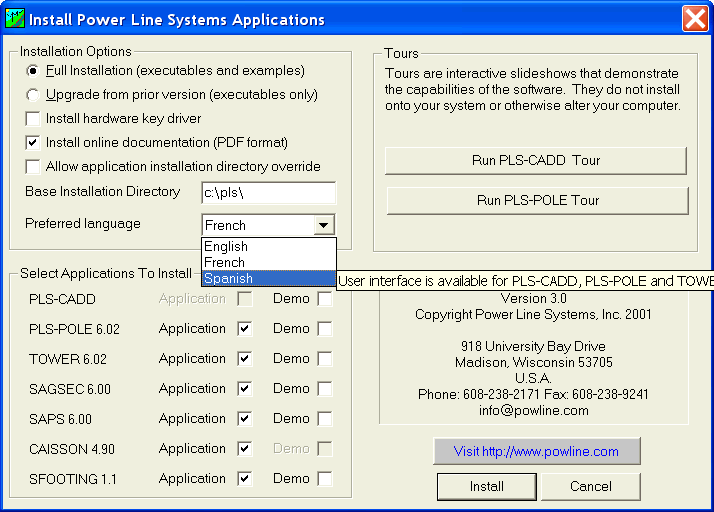Uncheck SAPS 6.00 Application checkbox
The width and height of the screenshot is (714, 512).
(x=245, y=419)
